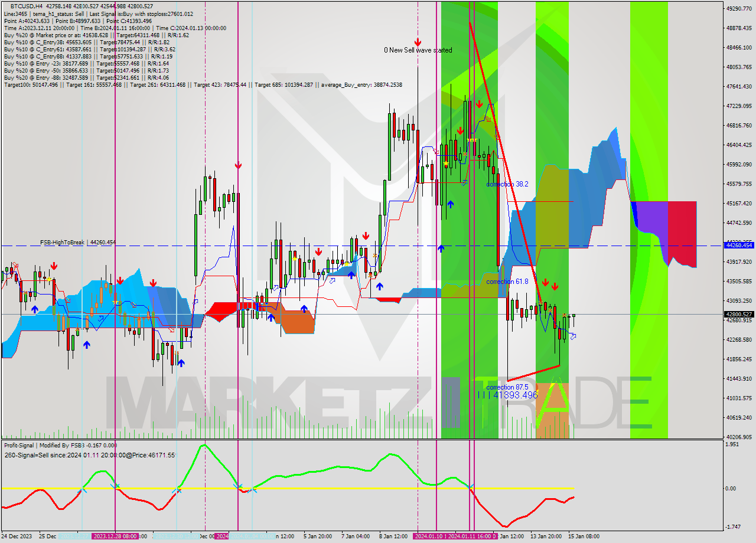Click the '5 Jan 20:00' date label
The height and width of the screenshot is (543, 756).
[x=317, y=537]
